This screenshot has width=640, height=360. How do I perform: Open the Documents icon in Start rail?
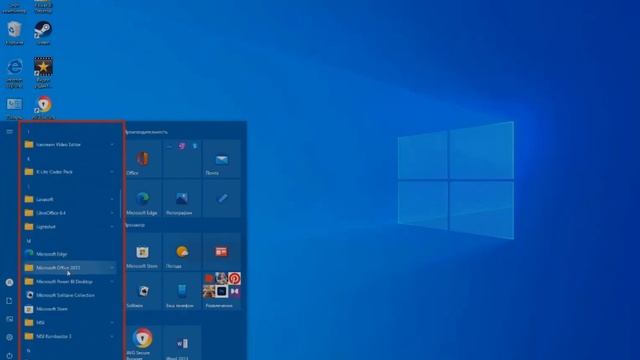point(9,301)
